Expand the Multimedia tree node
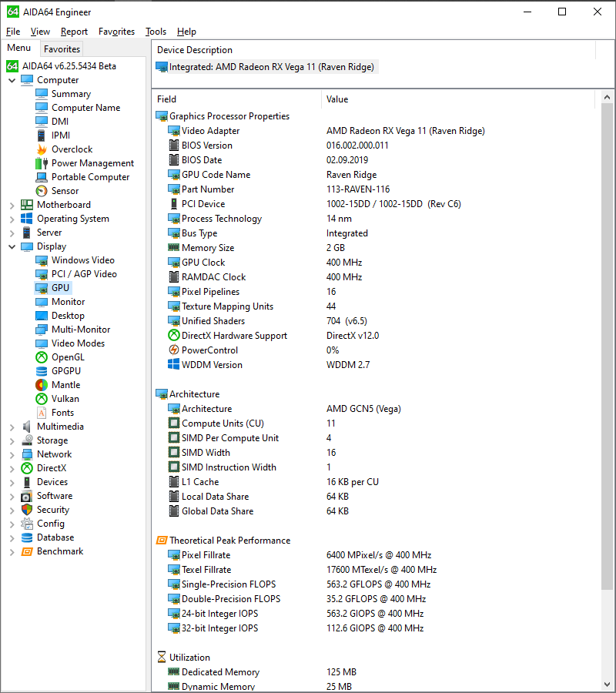The height and width of the screenshot is (693, 616). 12,427
